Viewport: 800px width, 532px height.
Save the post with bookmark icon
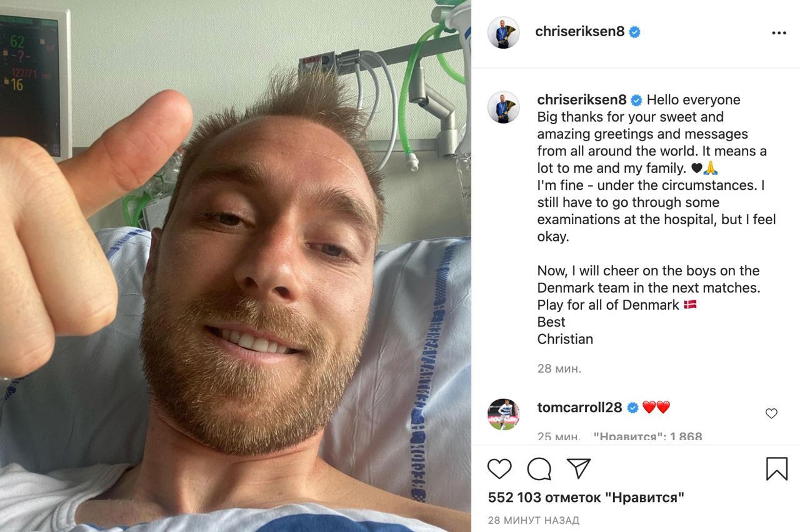[776, 468]
